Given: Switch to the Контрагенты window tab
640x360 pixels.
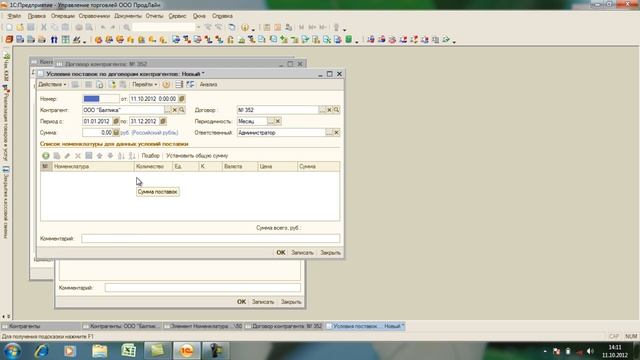Looking at the screenshot, I should pos(40,326).
